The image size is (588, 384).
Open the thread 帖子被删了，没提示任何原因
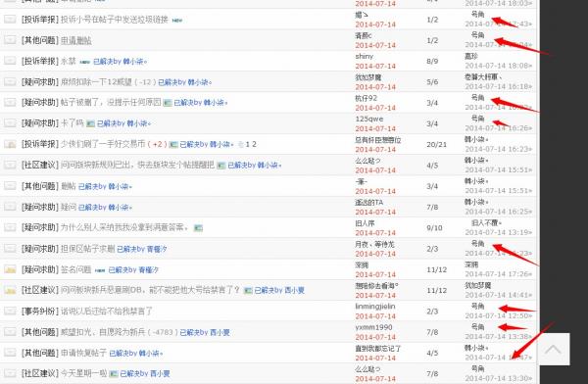point(111,103)
